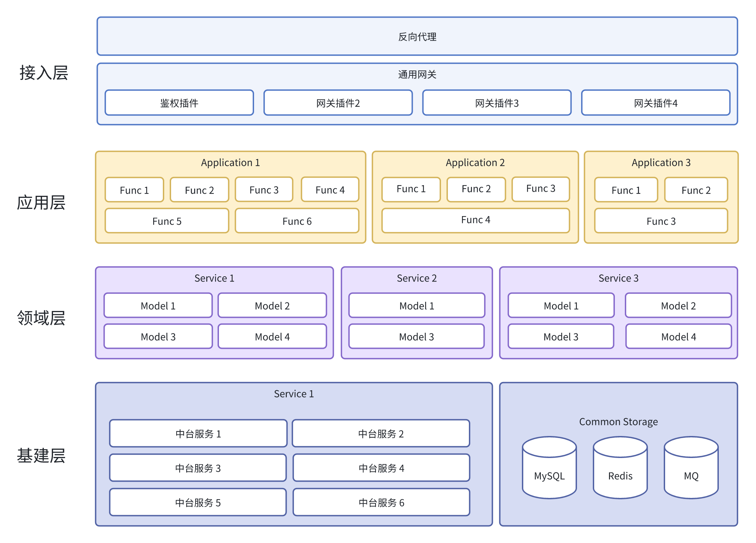Select the 领域层 layer label
Screen dimensions: 756x543
pyautogui.click(x=41, y=317)
